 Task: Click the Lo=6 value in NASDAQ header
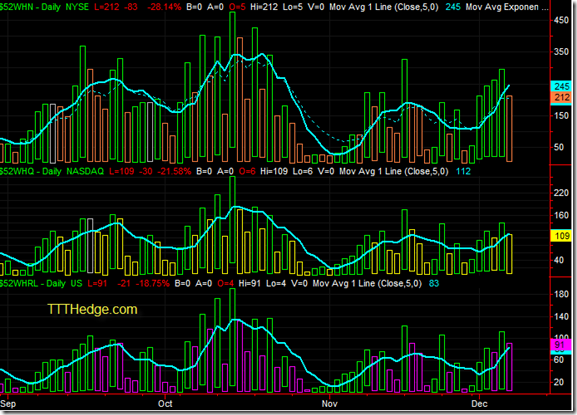click(x=302, y=171)
